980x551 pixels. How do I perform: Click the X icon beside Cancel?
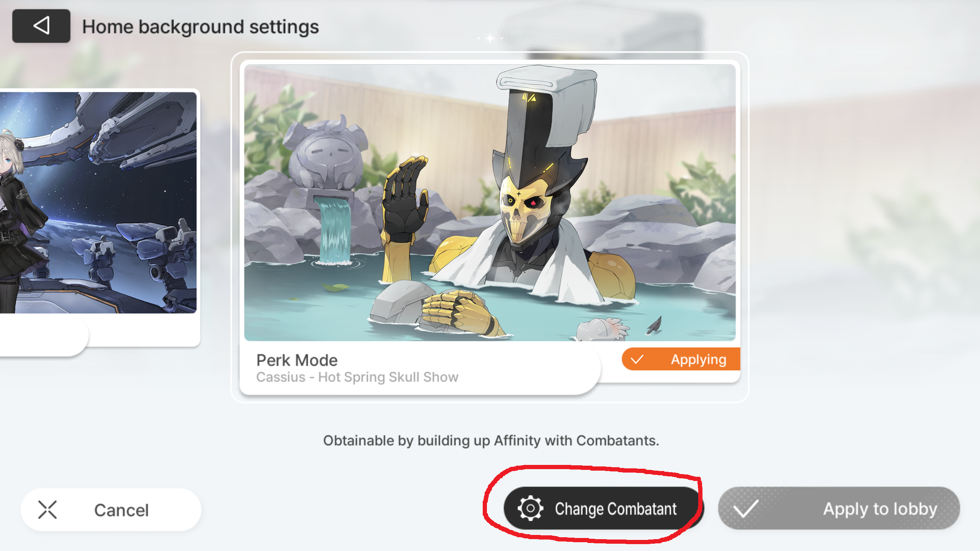47,510
